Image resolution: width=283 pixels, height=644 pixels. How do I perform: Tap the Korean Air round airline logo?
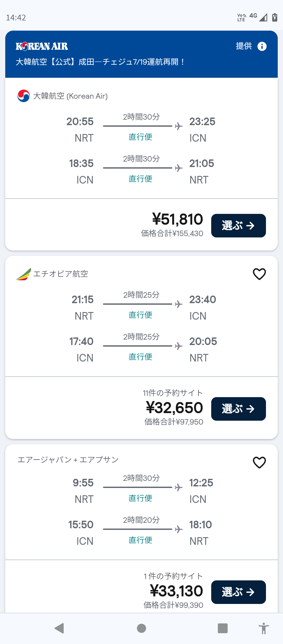pyautogui.click(x=24, y=96)
